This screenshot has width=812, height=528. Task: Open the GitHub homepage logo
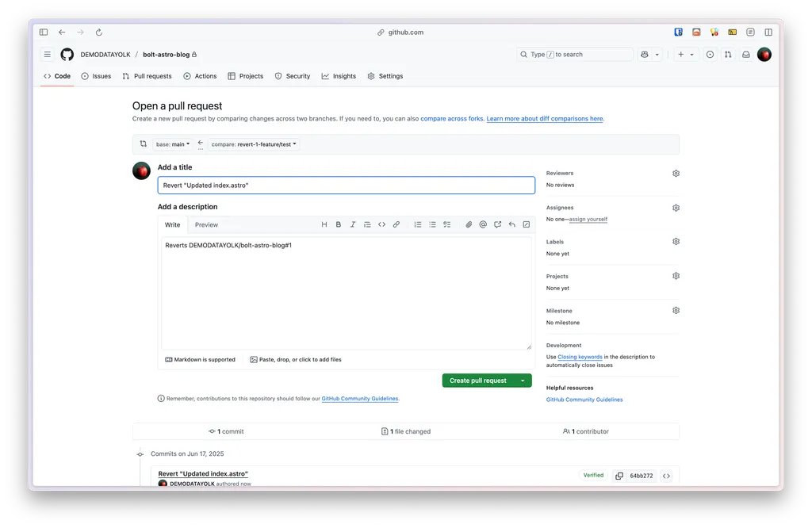click(x=67, y=55)
